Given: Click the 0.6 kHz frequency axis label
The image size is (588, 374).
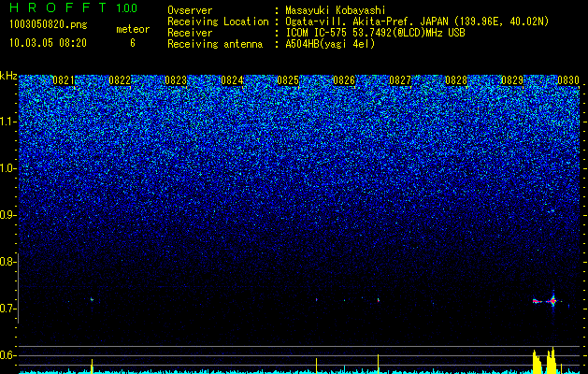Looking at the screenshot, I should tap(7, 355).
